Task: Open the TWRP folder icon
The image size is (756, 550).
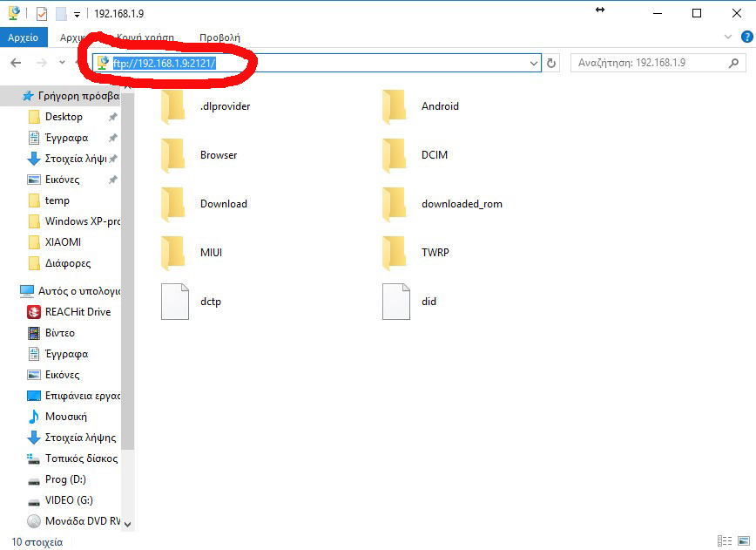Action: point(395,252)
